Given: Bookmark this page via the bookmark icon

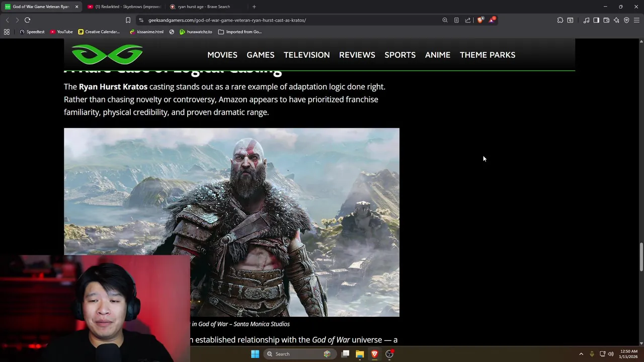Looking at the screenshot, I should click(x=128, y=20).
